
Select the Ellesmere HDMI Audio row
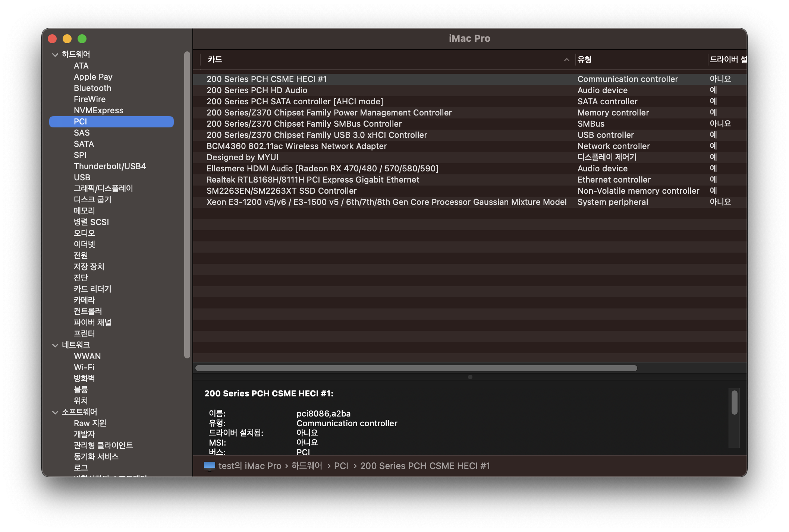[470, 169]
